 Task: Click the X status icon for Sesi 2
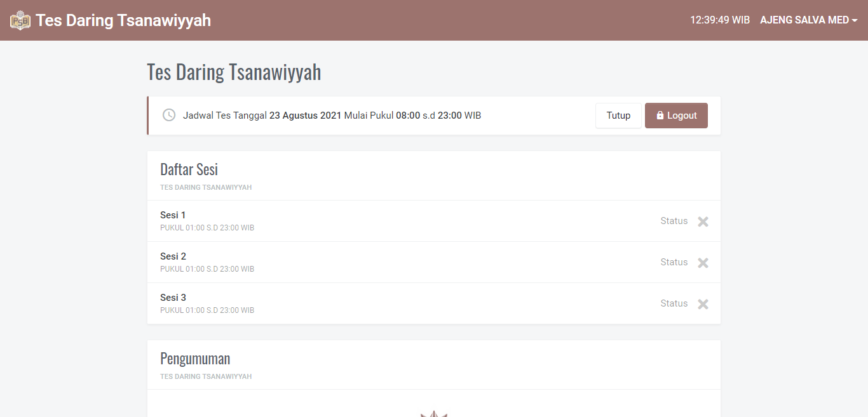(703, 263)
